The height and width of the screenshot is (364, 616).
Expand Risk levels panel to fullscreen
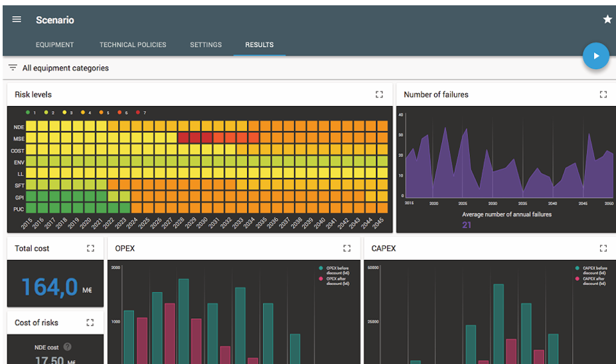[x=379, y=95]
